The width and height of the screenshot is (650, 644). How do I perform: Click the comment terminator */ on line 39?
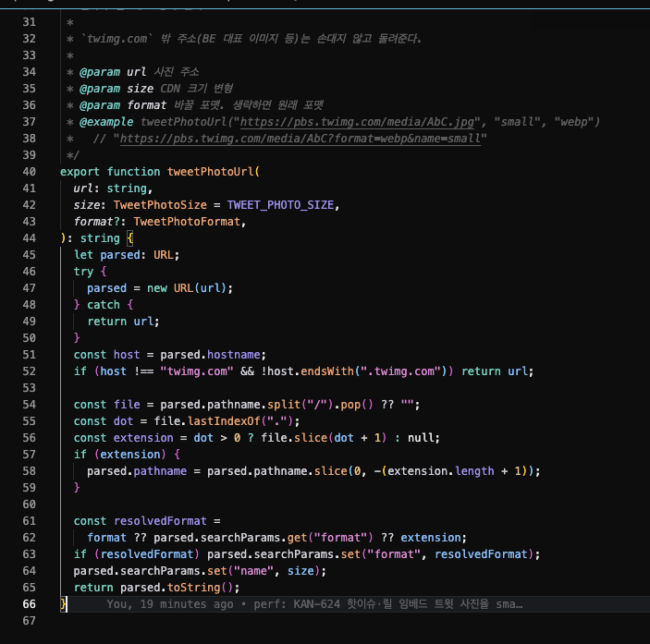tap(72, 155)
